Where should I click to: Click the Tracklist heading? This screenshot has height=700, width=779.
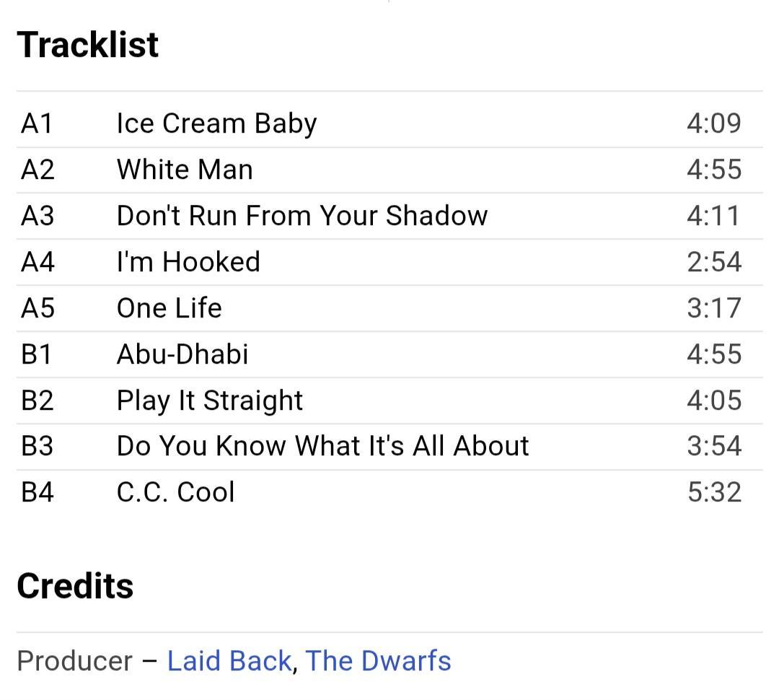click(88, 45)
